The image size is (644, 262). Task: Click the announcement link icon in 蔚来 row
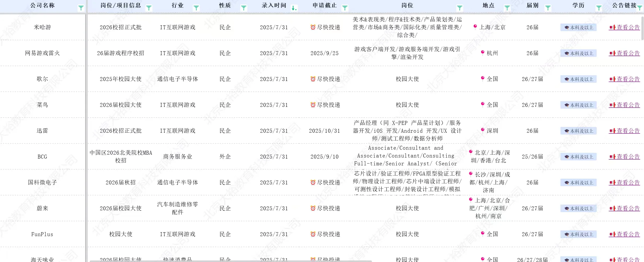click(x=612, y=208)
